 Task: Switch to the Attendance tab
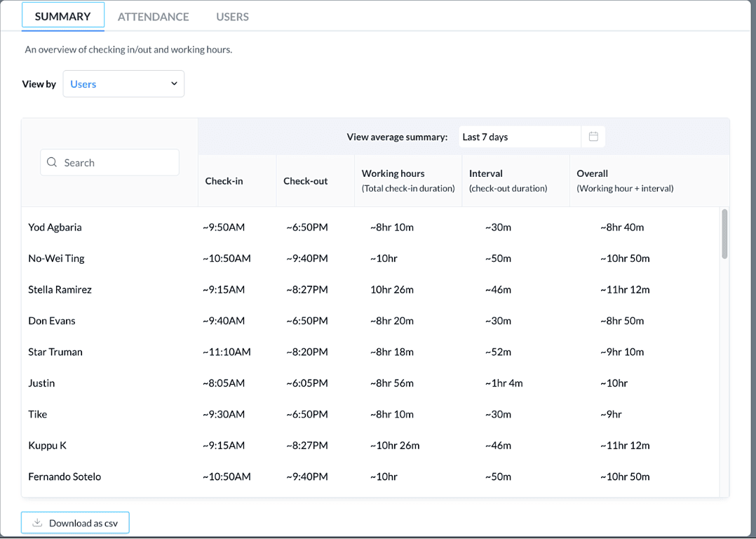click(x=153, y=17)
